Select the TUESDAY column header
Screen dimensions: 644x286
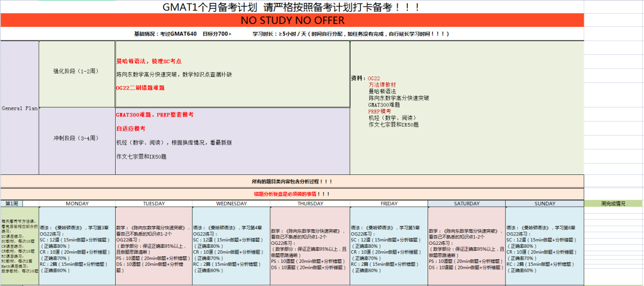click(154, 204)
